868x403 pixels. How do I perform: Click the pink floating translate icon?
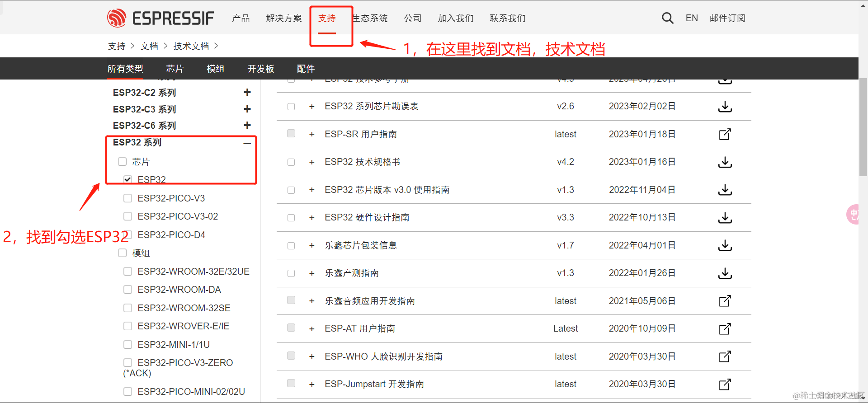point(853,214)
